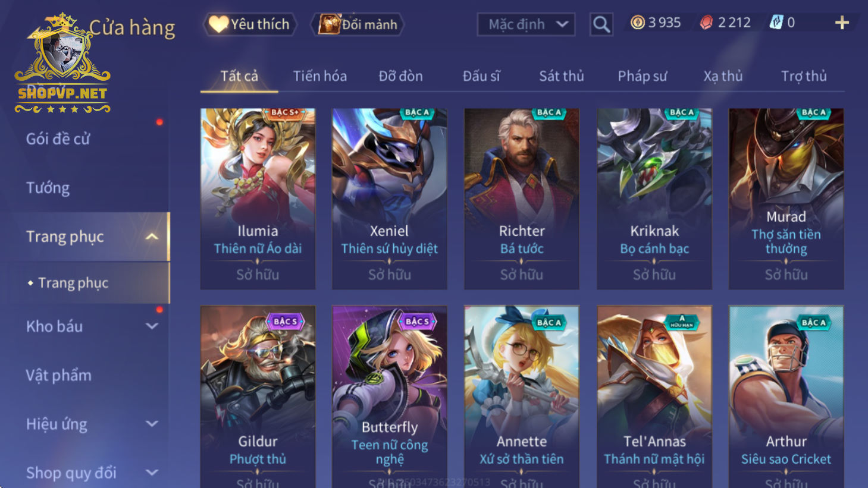
Task: Collapse the Trang phục sidebar section
Action: pos(152,237)
